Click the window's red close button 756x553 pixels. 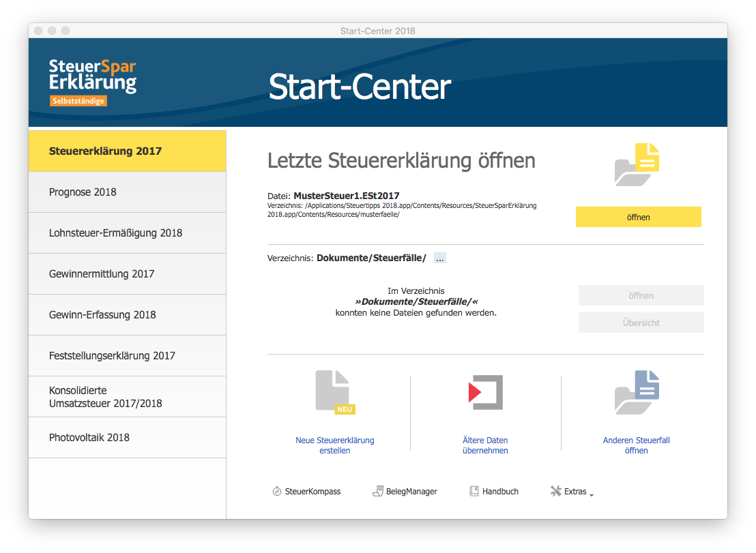(38, 31)
